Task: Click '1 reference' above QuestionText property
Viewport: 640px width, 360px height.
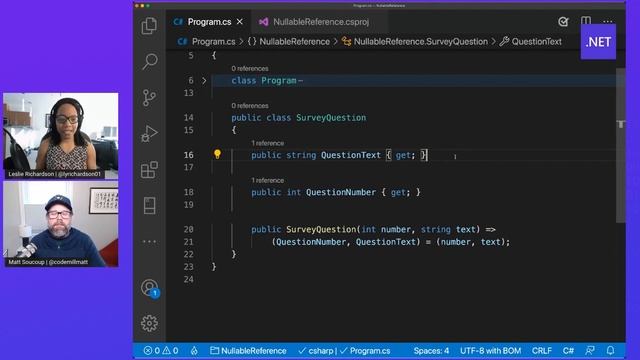Action: tap(267, 143)
